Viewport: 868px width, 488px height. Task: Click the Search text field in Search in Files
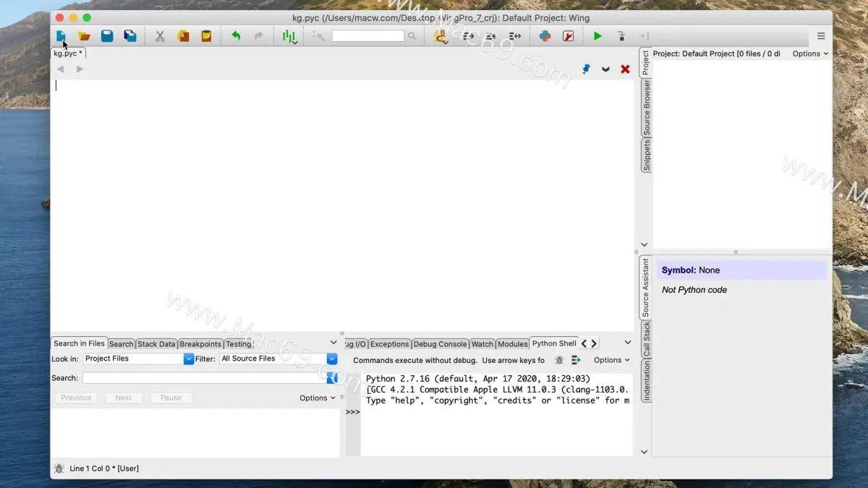(x=204, y=378)
